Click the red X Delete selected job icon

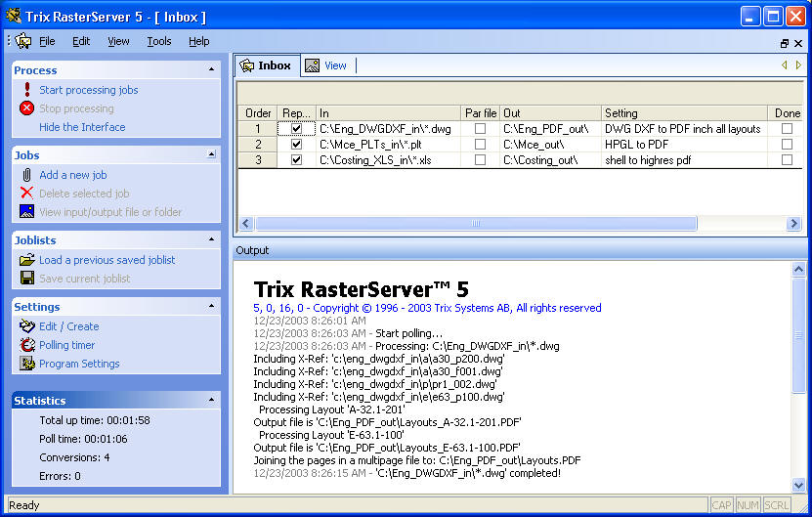pyautogui.click(x=27, y=194)
